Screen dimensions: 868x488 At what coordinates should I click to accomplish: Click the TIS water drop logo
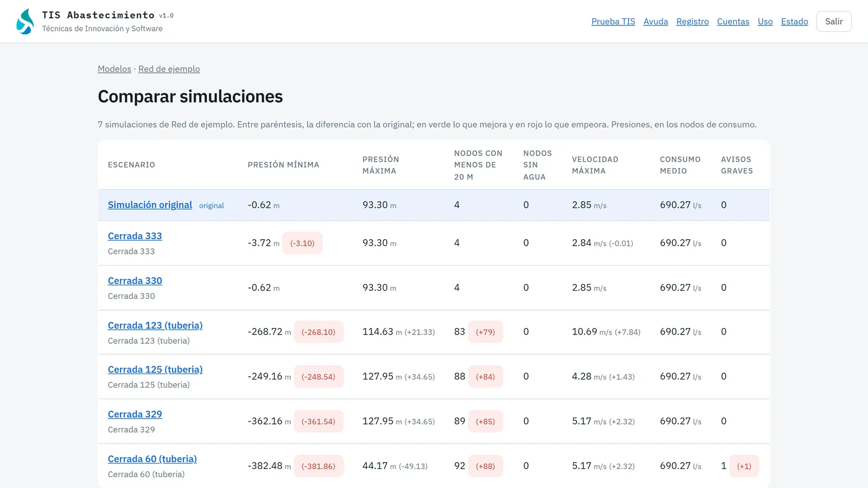(25, 22)
